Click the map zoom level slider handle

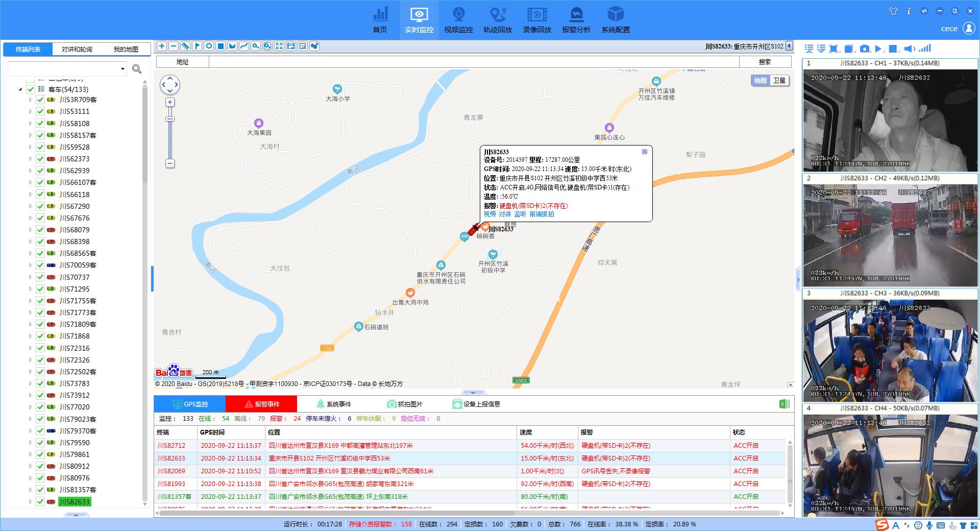(x=170, y=119)
